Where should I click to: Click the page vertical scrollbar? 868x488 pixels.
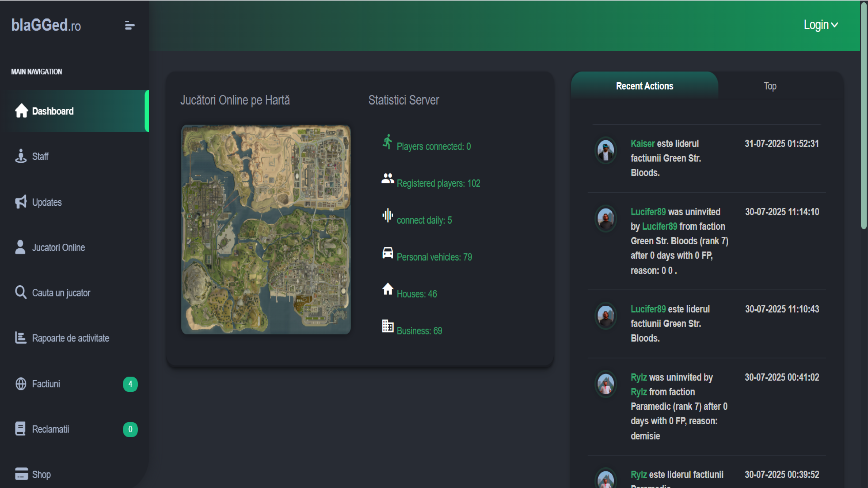pos(864,115)
